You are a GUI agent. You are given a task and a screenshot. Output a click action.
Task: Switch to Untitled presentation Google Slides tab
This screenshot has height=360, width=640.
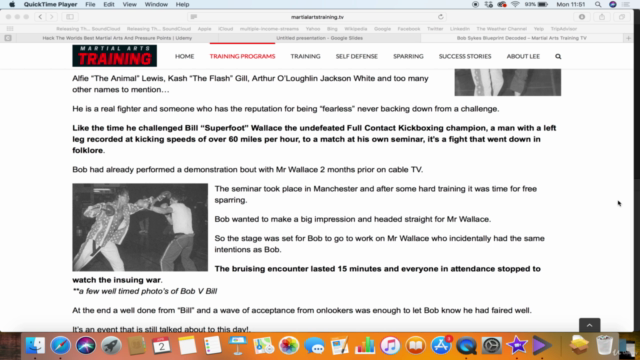(x=320, y=38)
